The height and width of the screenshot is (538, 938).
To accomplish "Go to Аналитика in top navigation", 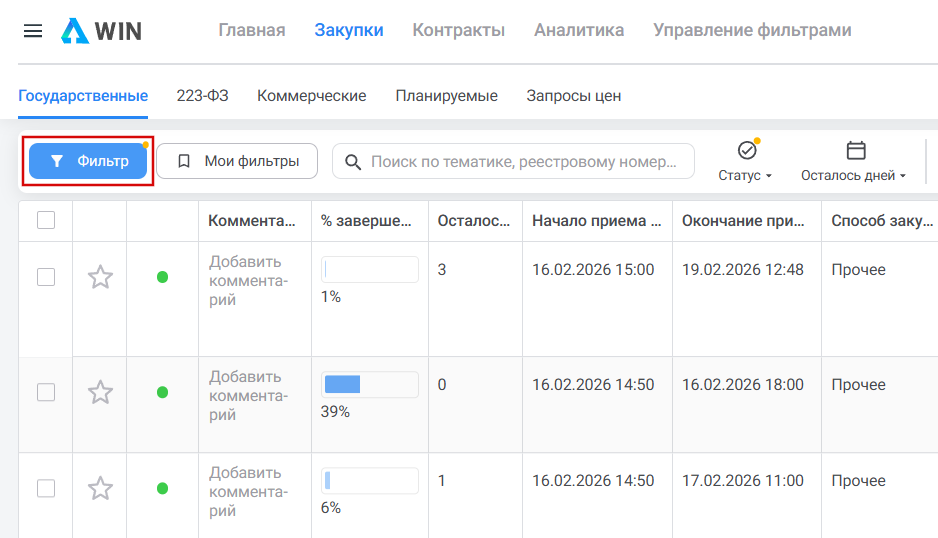I will coord(579,30).
